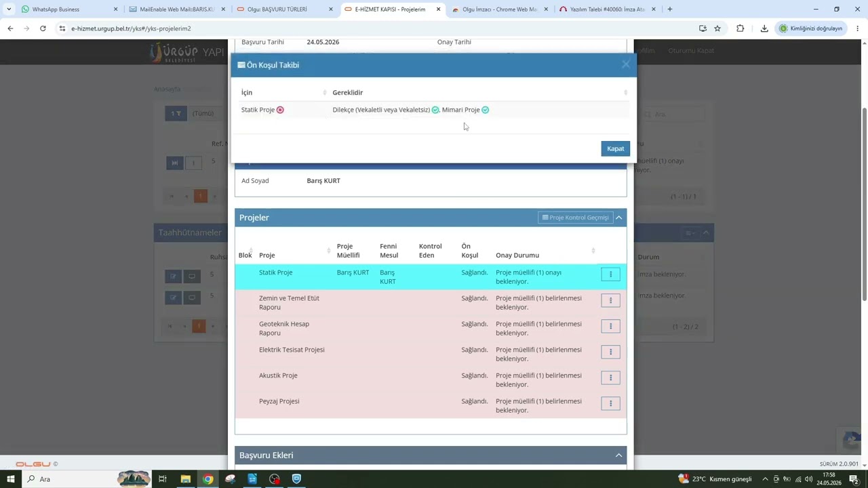Click the address bar URL
Viewport: 868px width, 488px height.
pyautogui.click(x=131, y=28)
